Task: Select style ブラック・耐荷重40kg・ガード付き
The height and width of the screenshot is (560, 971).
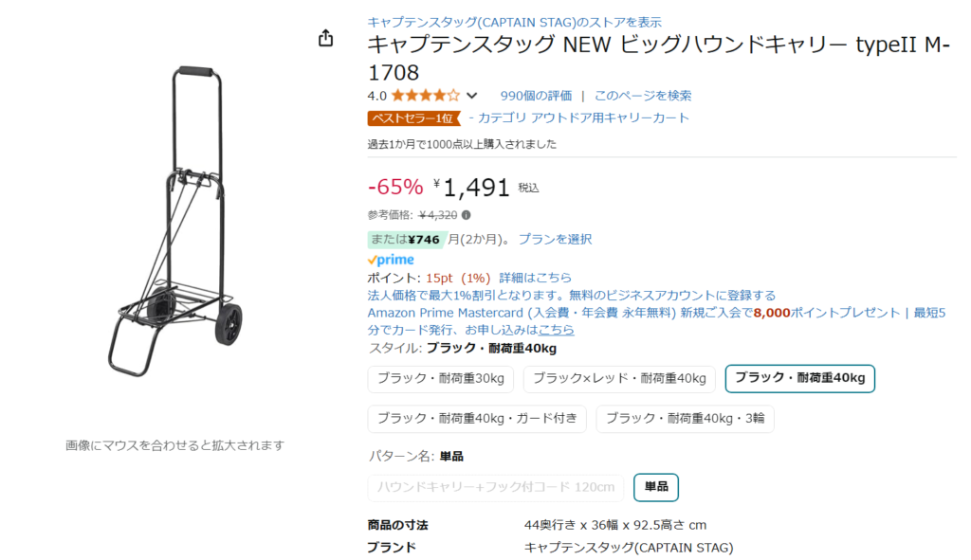Action: point(477,418)
